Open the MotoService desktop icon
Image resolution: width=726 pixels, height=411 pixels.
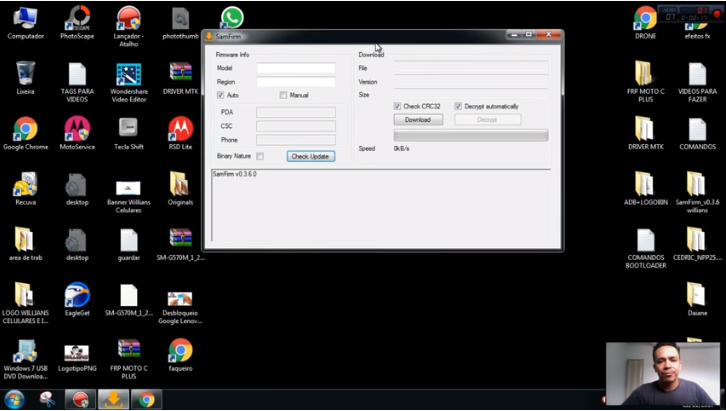point(77,129)
